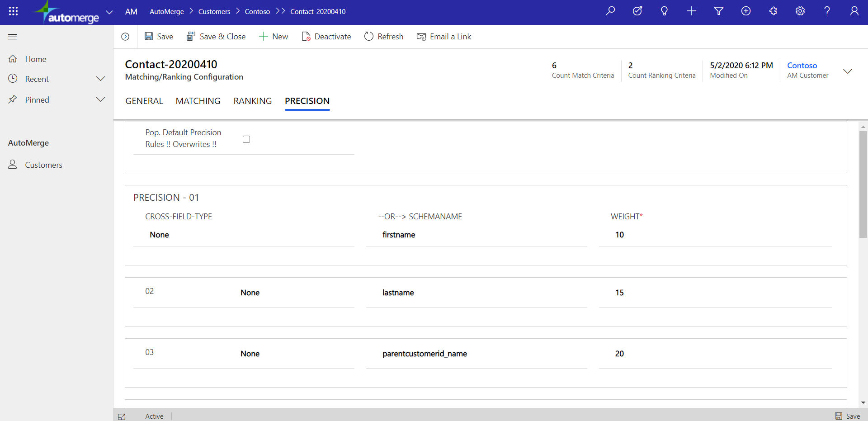Screen dimensions: 868x421
Task: Open the advanced find funnel icon
Action: click(x=719, y=11)
